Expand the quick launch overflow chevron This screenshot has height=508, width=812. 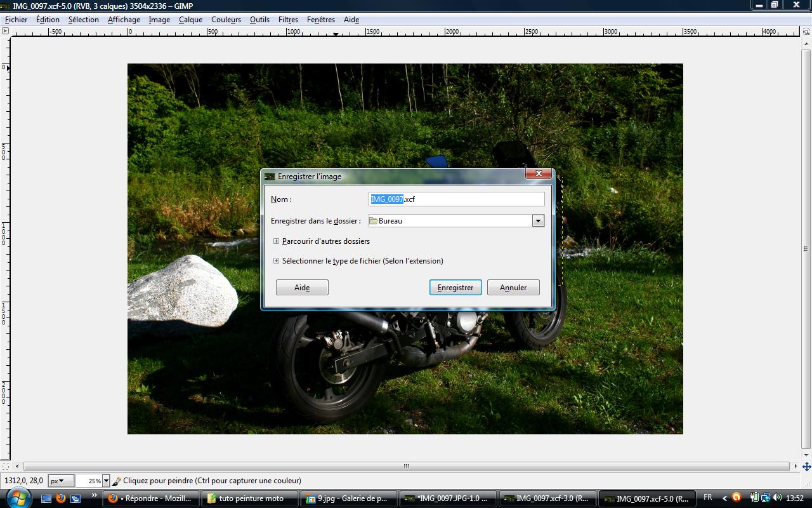[94, 496]
